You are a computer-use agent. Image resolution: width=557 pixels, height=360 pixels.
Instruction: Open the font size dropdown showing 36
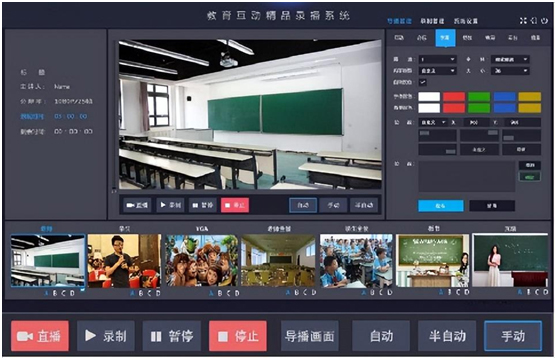(x=510, y=71)
